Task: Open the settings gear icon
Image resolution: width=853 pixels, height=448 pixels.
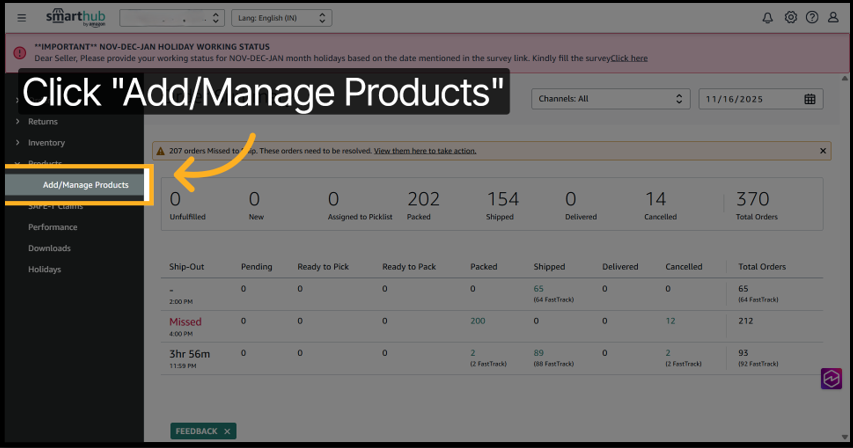Action: click(791, 18)
